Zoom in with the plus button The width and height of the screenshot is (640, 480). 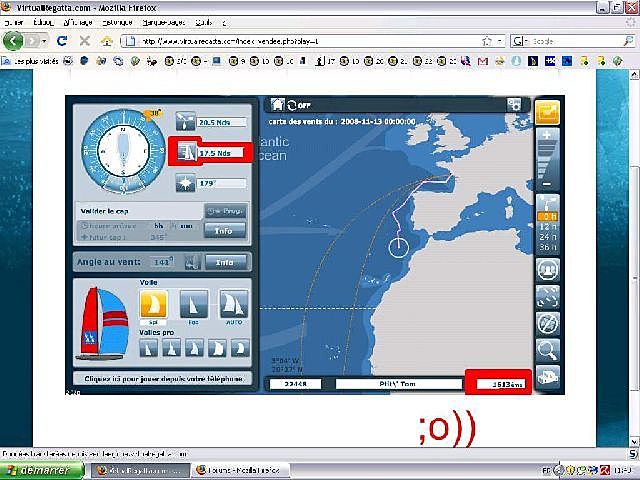click(x=547, y=134)
